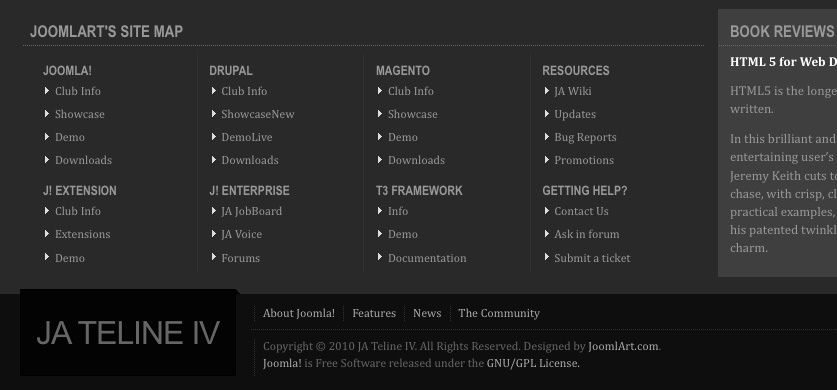Open DemoLive under Drupal
837x390 pixels.
[247, 137]
